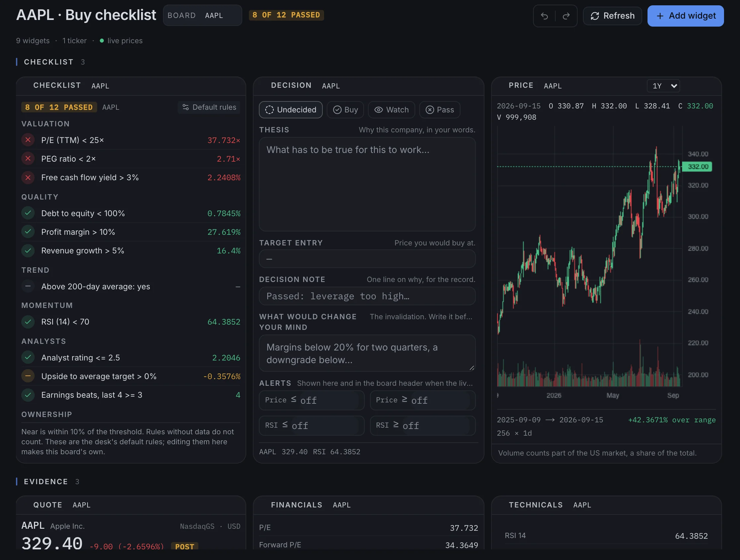Click into the Thesis text area
This screenshot has width=740, height=560.
tap(367, 184)
